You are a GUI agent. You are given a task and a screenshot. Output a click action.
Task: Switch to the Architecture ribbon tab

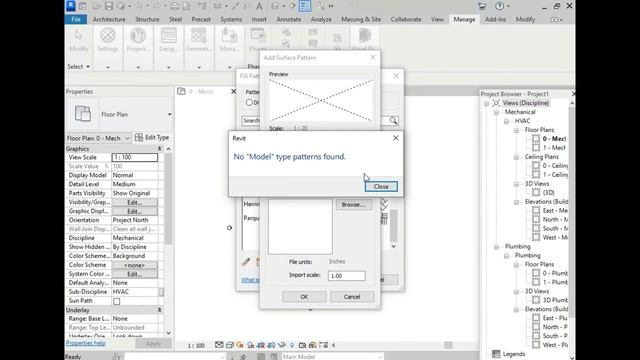(x=109, y=19)
